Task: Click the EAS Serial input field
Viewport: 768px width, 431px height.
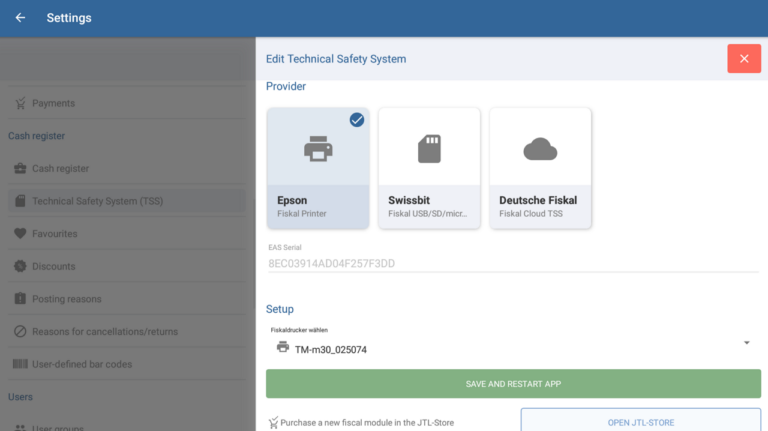Action: tap(512, 263)
